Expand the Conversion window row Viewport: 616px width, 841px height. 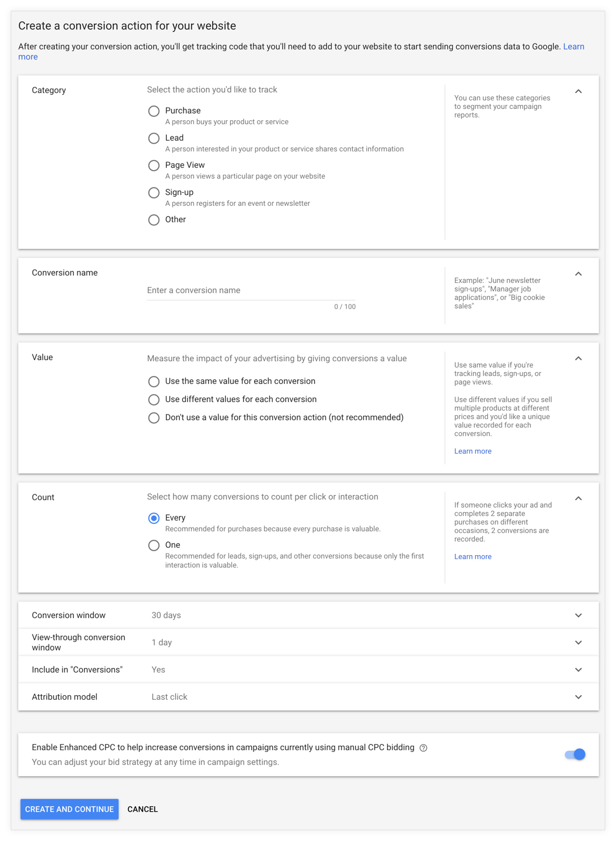308,615
